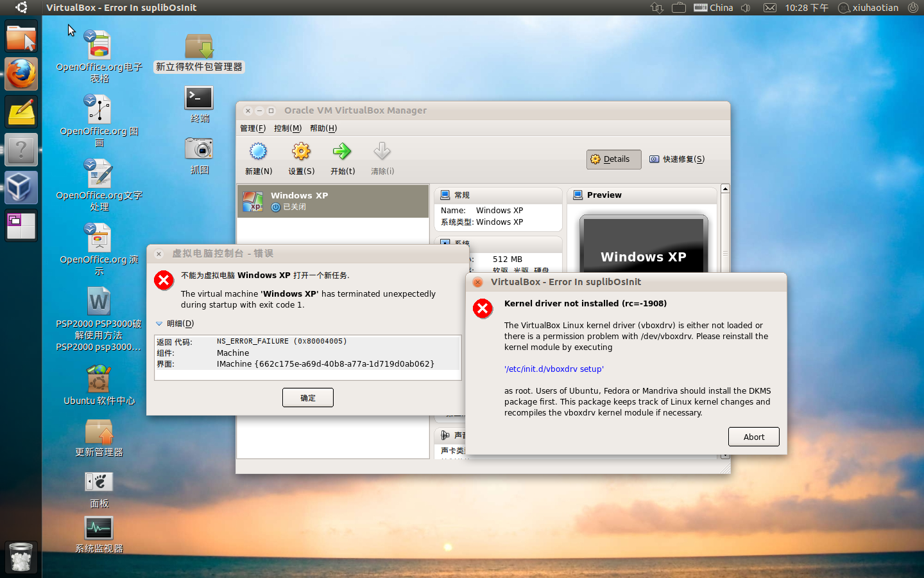The width and height of the screenshot is (924, 578).
Task: Click the 新建(N) new machine icon
Action: 259,152
